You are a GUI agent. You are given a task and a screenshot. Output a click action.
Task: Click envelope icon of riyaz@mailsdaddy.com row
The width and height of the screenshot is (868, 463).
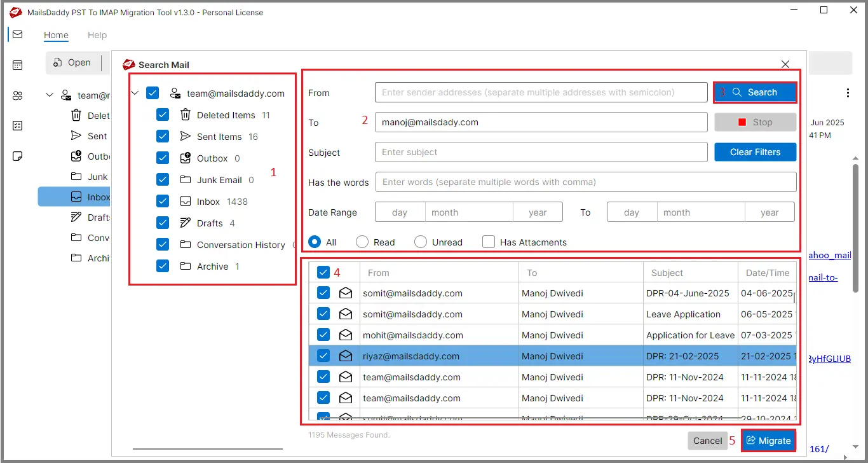click(345, 356)
